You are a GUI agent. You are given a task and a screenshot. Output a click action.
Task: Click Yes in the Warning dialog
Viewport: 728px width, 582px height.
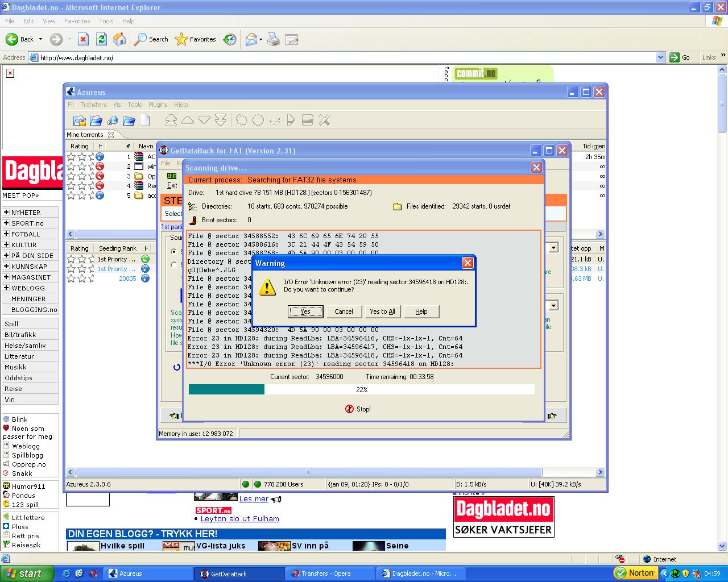305,311
